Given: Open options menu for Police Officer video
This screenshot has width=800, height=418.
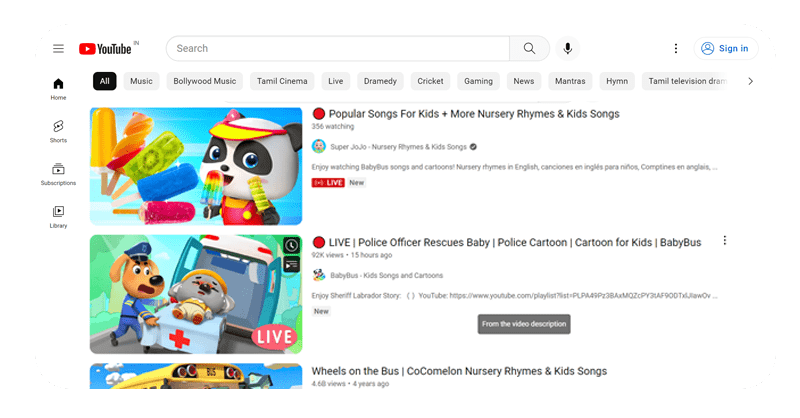Looking at the screenshot, I should (x=724, y=240).
